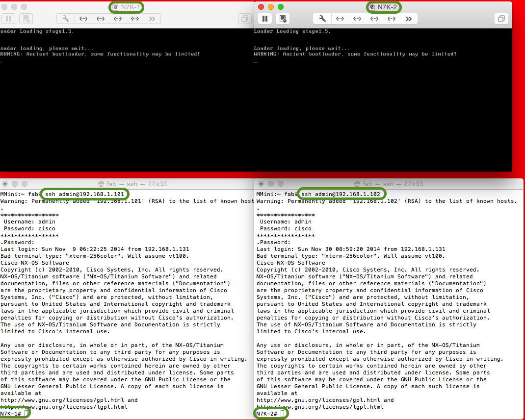Click home icon in left terminal title
Screen dimensions: 525x420
click(101, 184)
